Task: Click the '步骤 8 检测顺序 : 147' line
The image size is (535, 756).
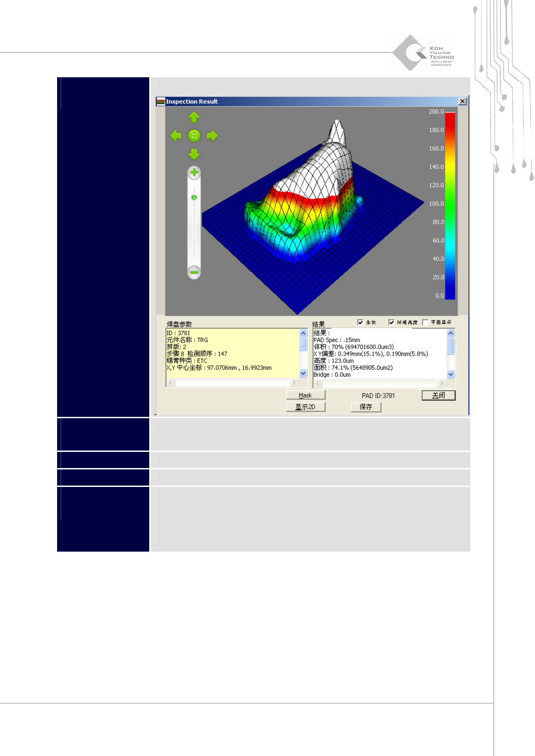Action: click(x=197, y=354)
